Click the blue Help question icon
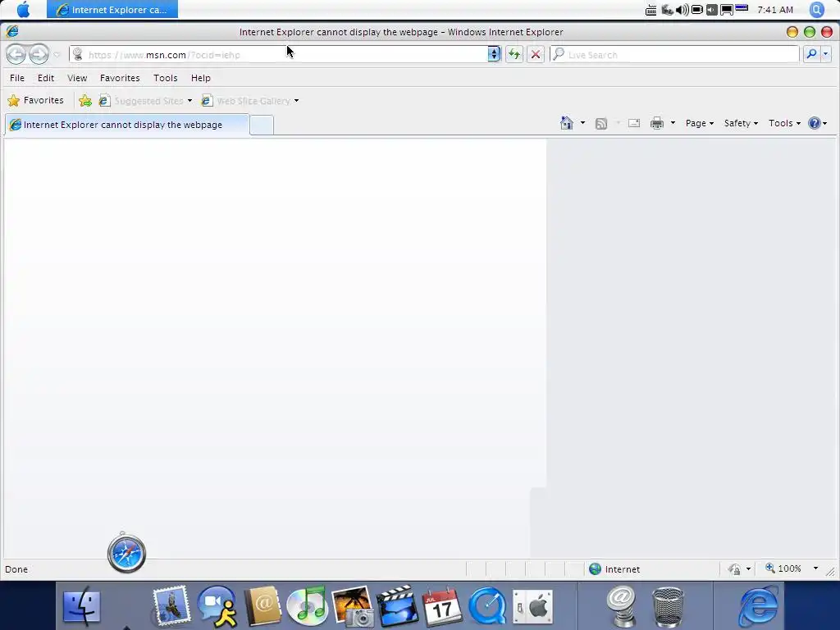840x630 pixels. click(x=815, y=123)
